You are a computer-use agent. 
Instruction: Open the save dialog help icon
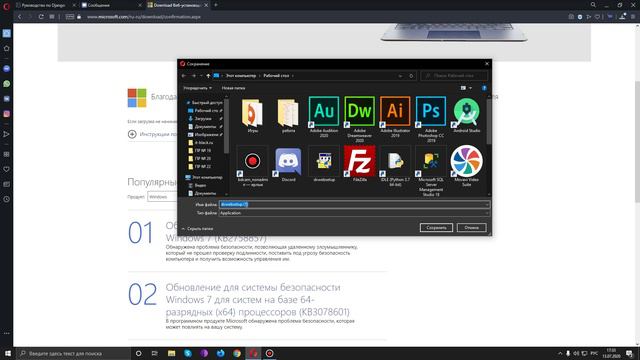click(484, 88)
